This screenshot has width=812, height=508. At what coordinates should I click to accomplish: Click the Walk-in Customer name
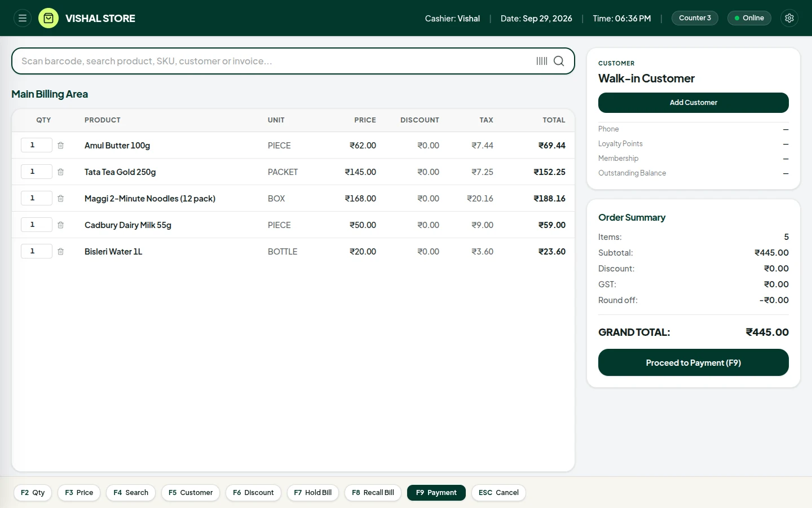(646, 78)
